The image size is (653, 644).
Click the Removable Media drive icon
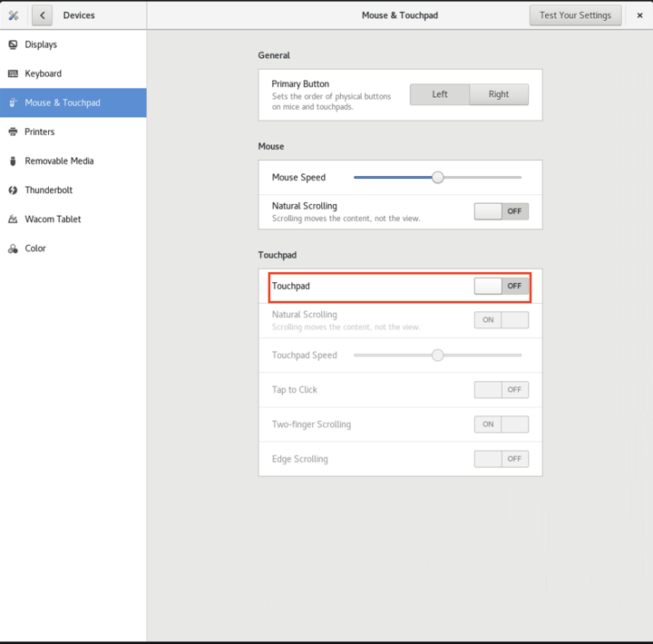click(13, 161)
